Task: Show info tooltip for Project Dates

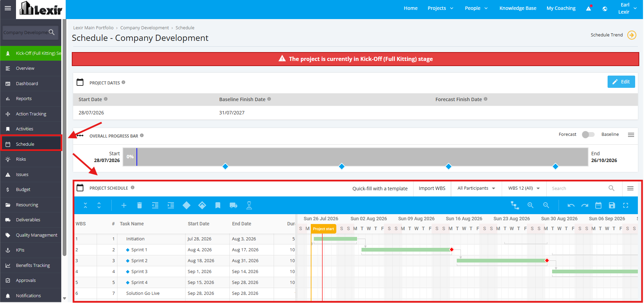Action: click(124, 82)
